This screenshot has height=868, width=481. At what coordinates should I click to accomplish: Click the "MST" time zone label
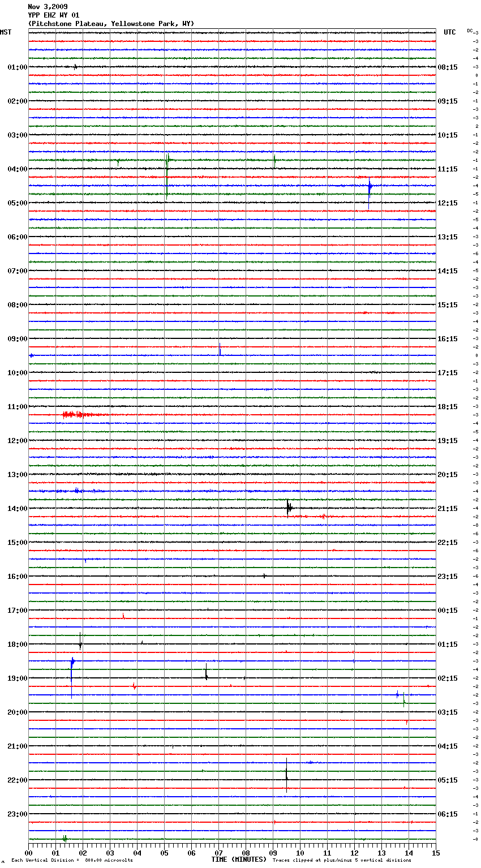pos(6,32)
